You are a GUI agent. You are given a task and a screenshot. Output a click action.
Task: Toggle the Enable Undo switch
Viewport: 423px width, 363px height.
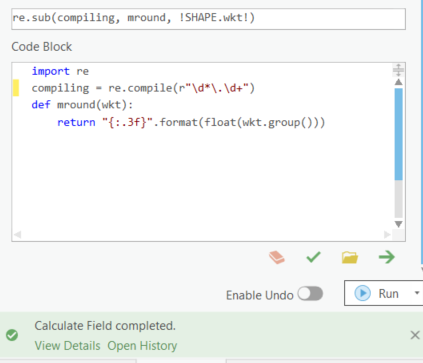coord(310,294)
